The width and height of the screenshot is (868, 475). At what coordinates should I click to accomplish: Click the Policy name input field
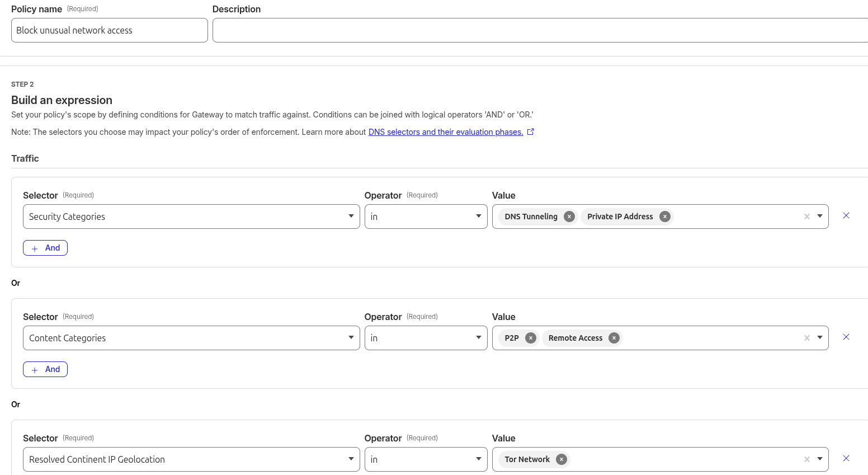110,30
